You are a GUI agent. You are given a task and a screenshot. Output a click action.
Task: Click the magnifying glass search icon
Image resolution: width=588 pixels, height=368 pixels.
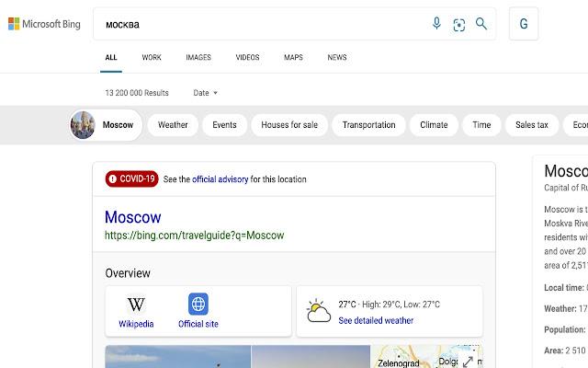(x=481, y=24)
